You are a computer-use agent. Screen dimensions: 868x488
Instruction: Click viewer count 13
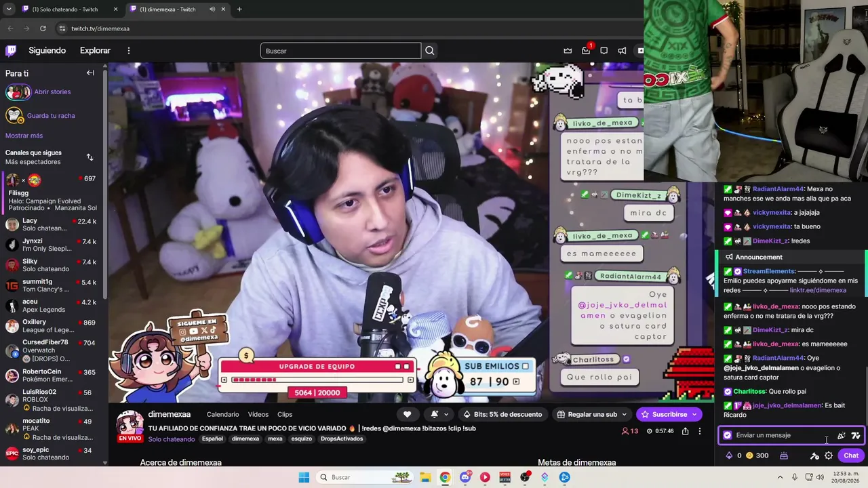pos(630,431)
